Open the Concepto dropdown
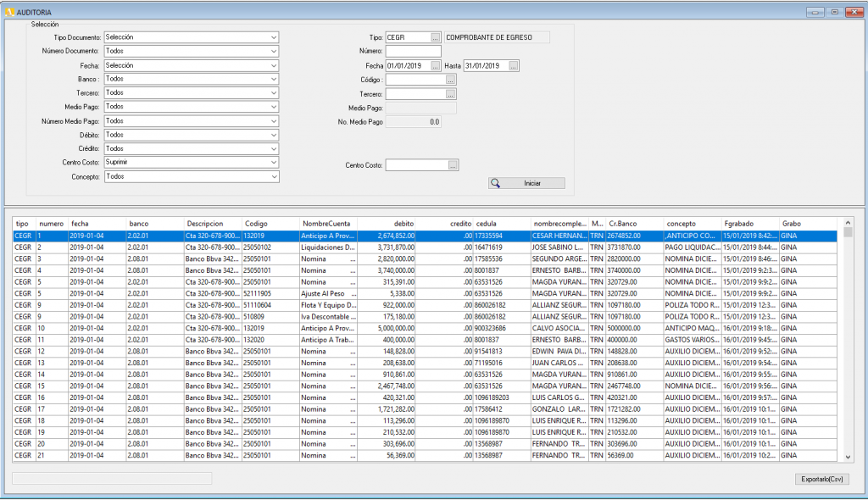 [x=274, y=176]
